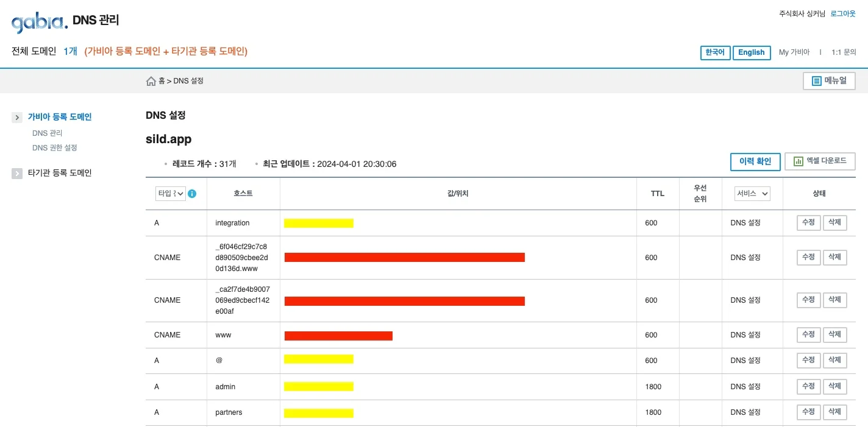Click the 로그아웃 logout link
This screenshot has height=427, width=868.
click(x=843, y=13)
